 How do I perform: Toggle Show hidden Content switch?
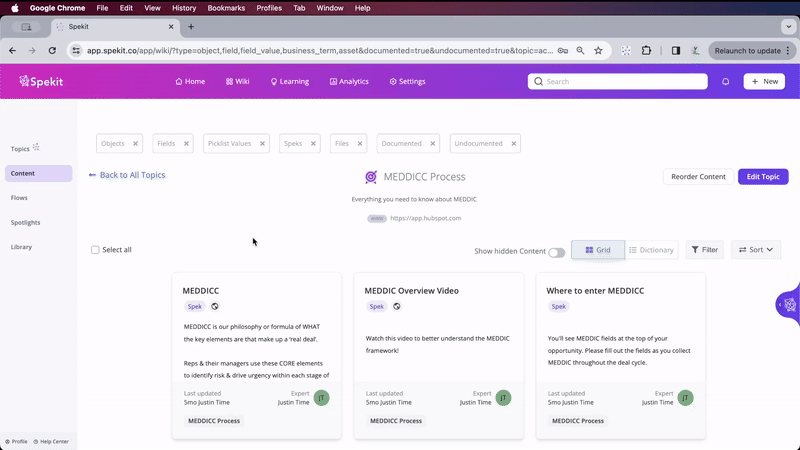click(557, 253)
